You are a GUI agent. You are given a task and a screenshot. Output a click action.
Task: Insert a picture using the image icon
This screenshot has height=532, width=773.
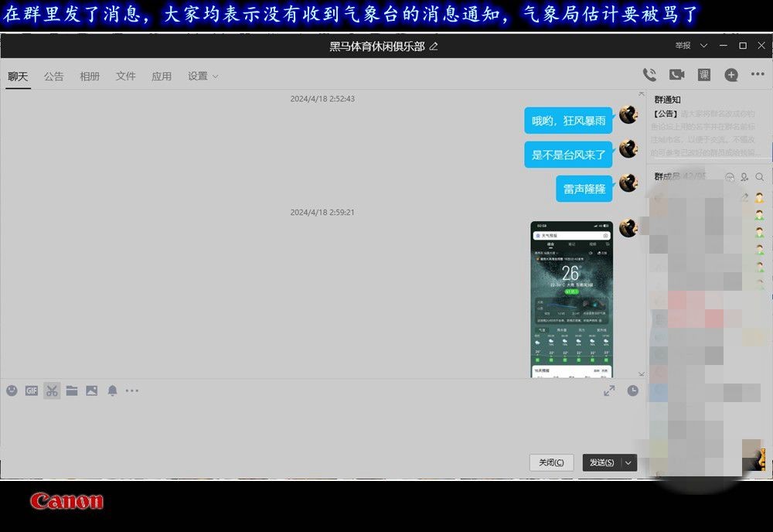click(92, 390)
